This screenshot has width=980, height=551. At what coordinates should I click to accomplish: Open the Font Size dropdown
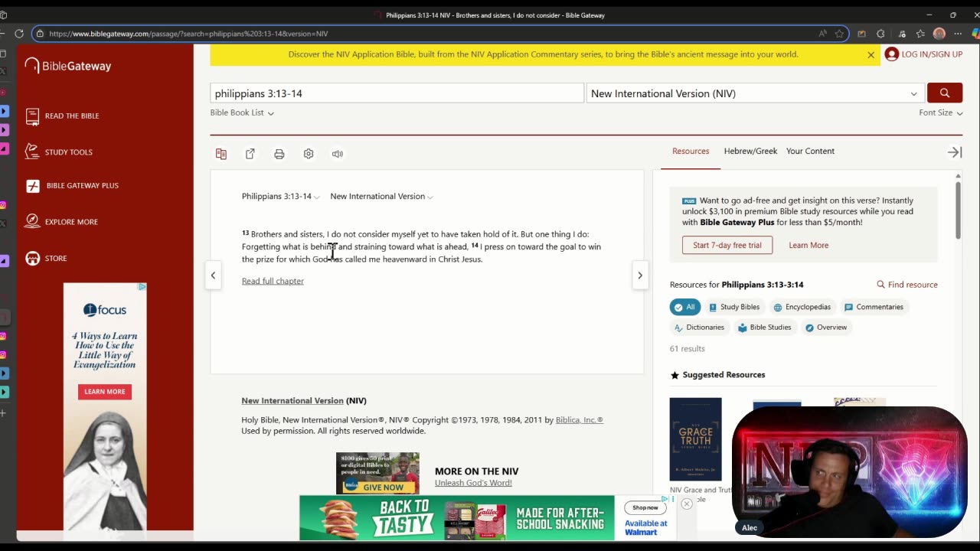point(941,112)
